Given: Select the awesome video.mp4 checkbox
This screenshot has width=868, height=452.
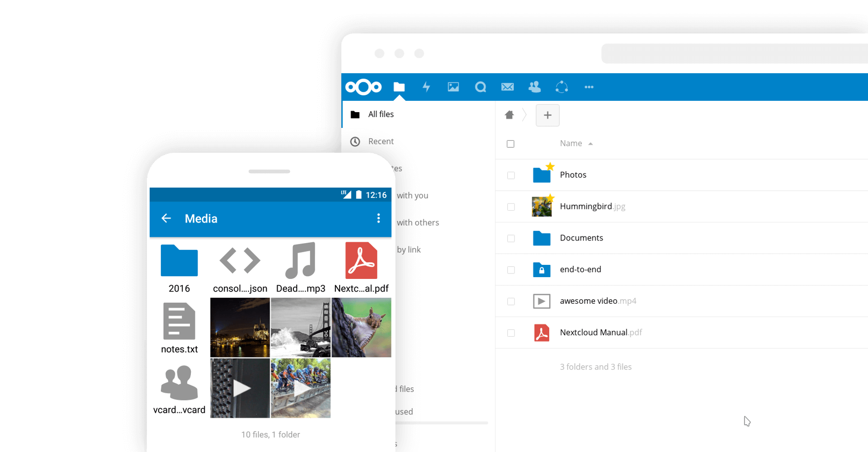Looking at the screenshot, I should click(x=511, y=301).
